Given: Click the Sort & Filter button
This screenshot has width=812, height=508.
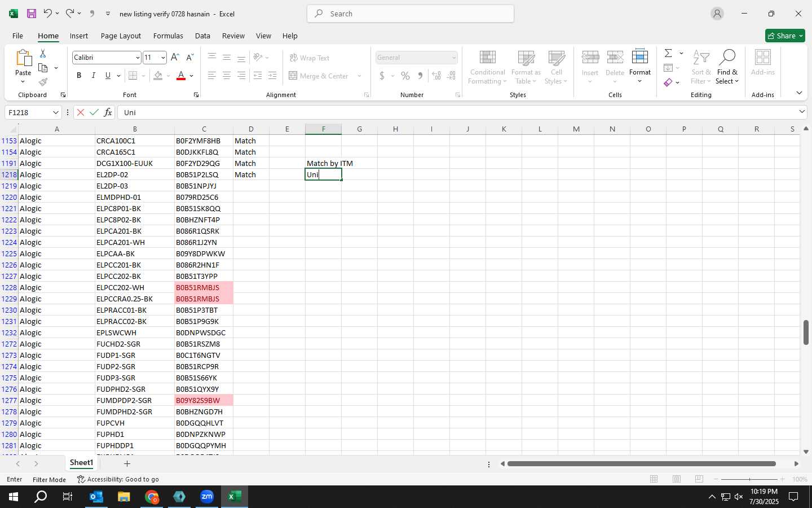Looking at the screenshot, I should (x=701, y=68).
